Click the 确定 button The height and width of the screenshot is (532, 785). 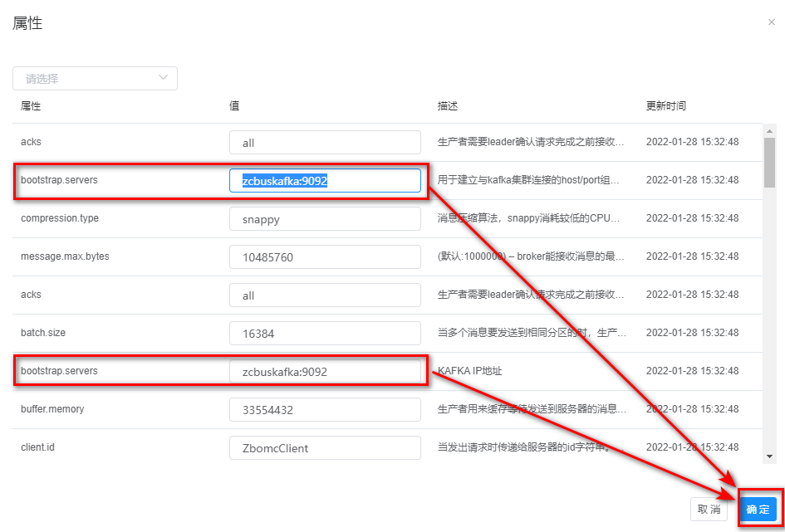coord(758,509)
